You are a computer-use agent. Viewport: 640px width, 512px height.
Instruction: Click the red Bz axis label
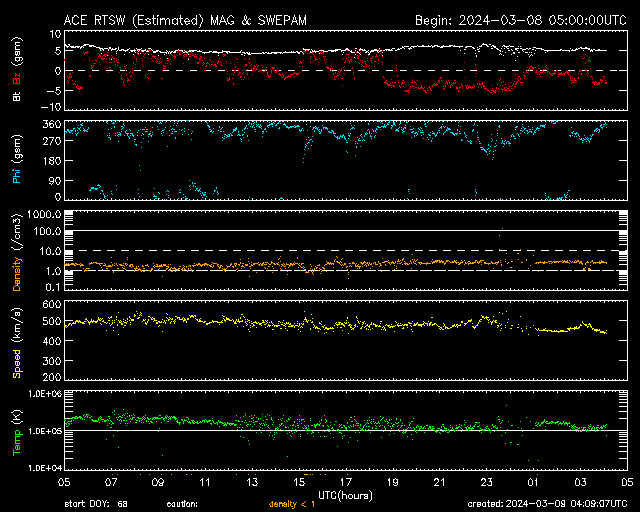point(17,76)
